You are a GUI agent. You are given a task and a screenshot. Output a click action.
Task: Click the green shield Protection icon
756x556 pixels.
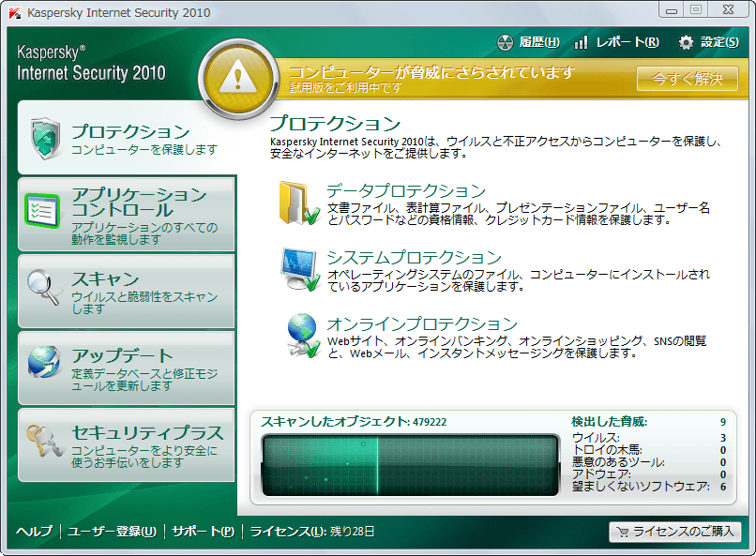pos(45,138)
